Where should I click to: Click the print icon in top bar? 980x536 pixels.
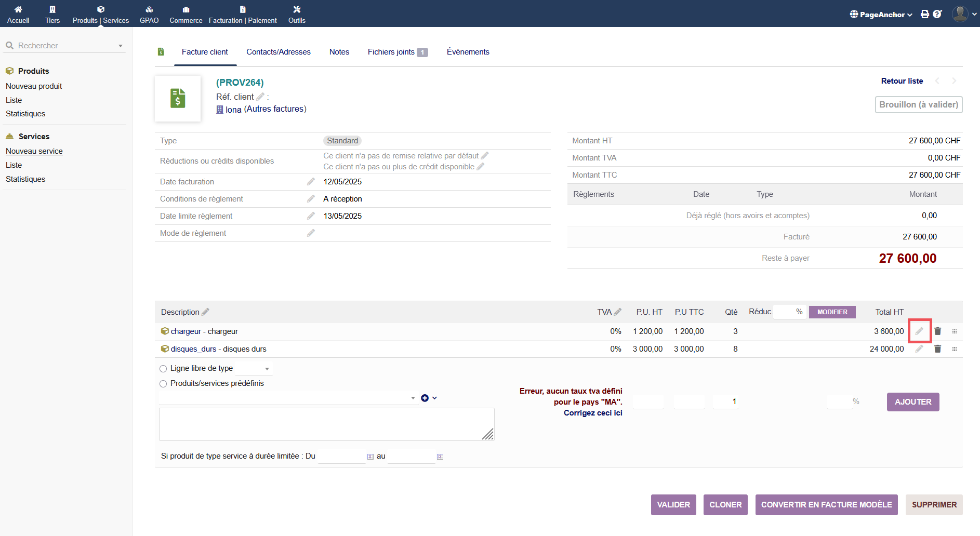[x=925, y=15]
